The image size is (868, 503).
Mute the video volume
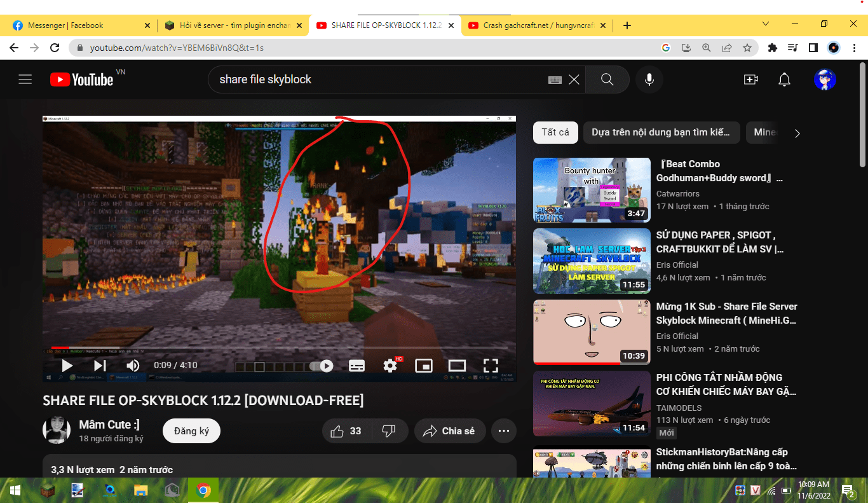[x=133, y=366]
